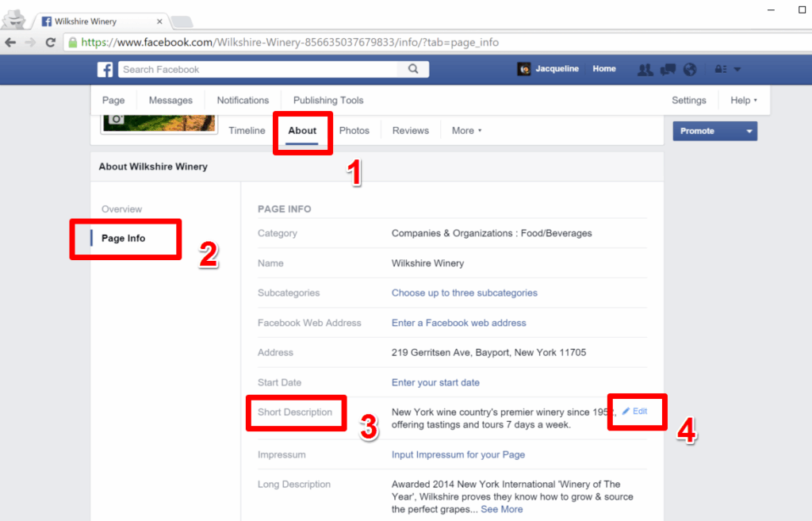
Task: Open the More tab dropdown
Action: (x=466, y=131)
